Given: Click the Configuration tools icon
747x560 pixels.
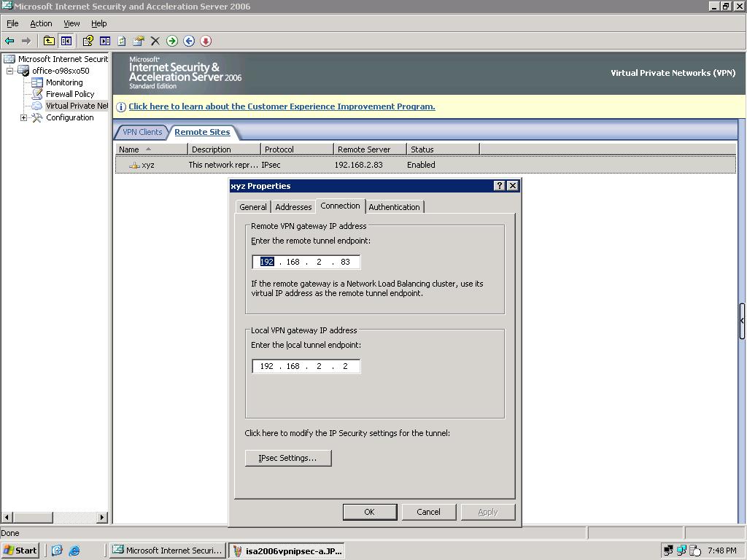Looking at the screenshot, I should pos(37,117).
